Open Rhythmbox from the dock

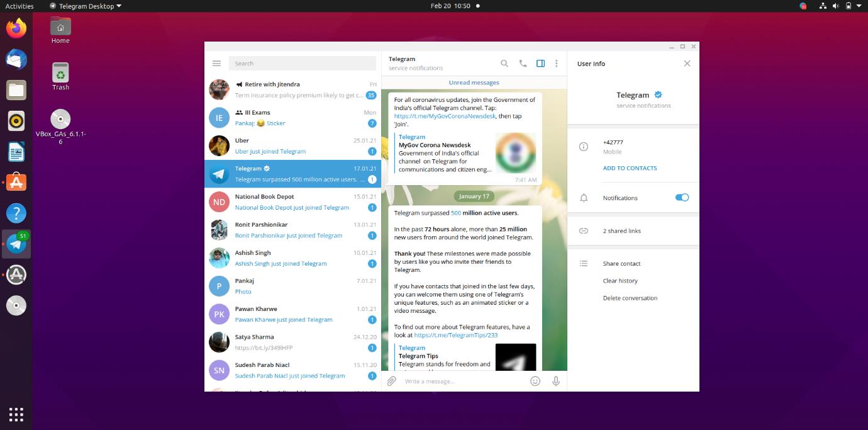coord(16,121)
